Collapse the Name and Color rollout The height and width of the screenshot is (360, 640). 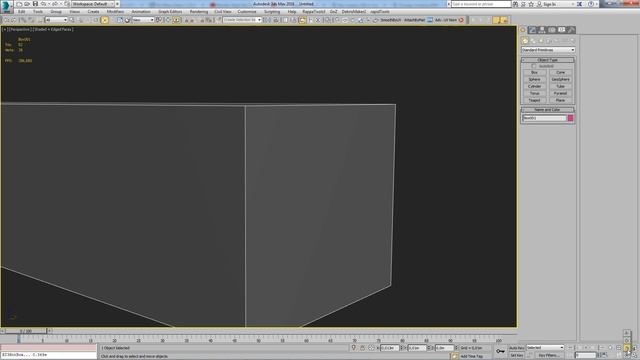click(x=547, y=110)
